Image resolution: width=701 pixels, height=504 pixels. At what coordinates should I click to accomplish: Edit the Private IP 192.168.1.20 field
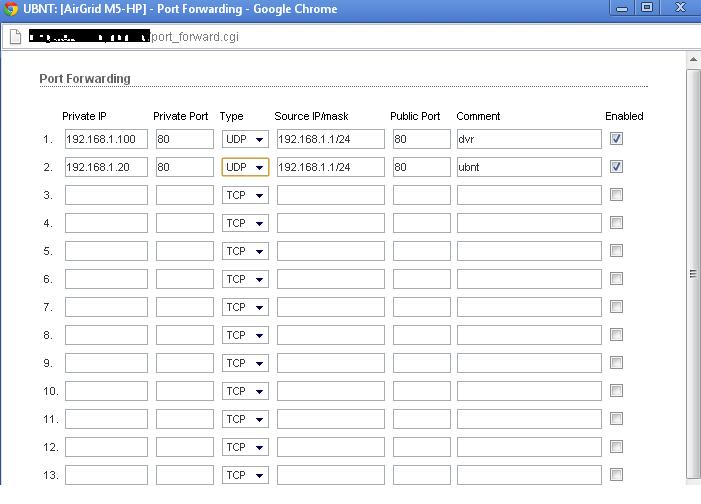(106, 167)
